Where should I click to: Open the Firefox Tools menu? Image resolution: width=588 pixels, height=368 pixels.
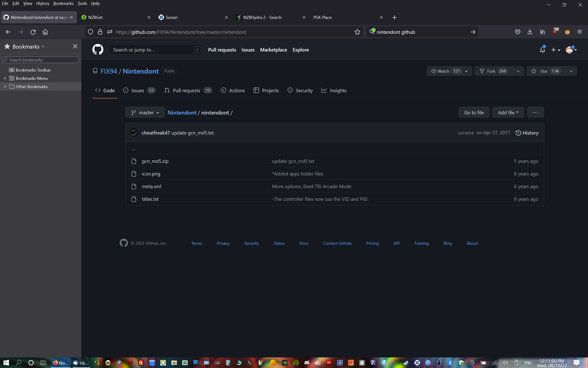82,3
